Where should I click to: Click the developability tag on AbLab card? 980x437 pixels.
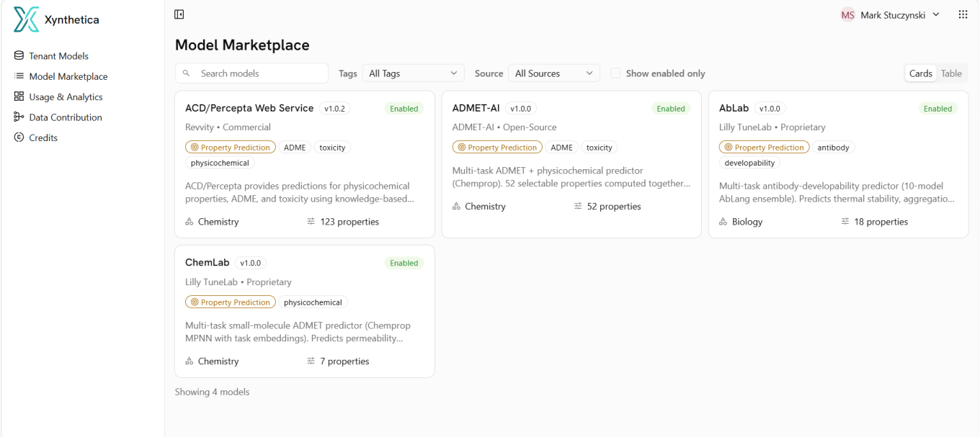[x=749, y=163]
